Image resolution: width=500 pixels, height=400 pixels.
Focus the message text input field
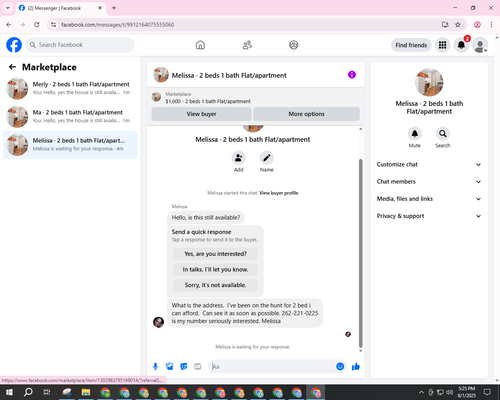pos(272,367)
